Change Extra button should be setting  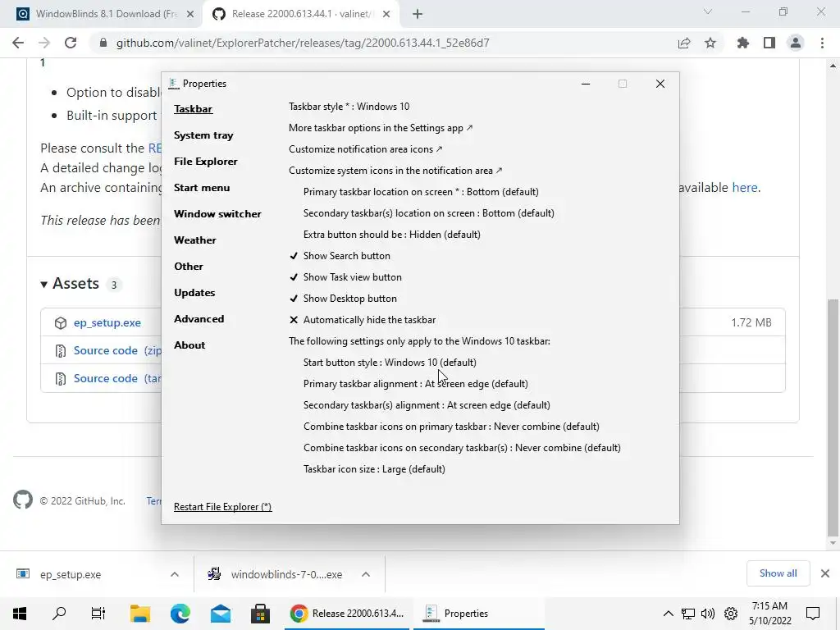[391, 235]
